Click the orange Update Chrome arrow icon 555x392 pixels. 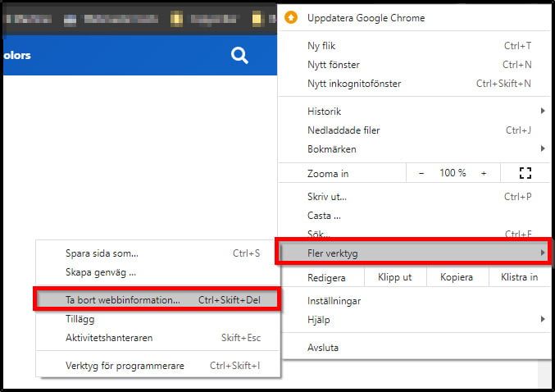click(x=291, y=17)
